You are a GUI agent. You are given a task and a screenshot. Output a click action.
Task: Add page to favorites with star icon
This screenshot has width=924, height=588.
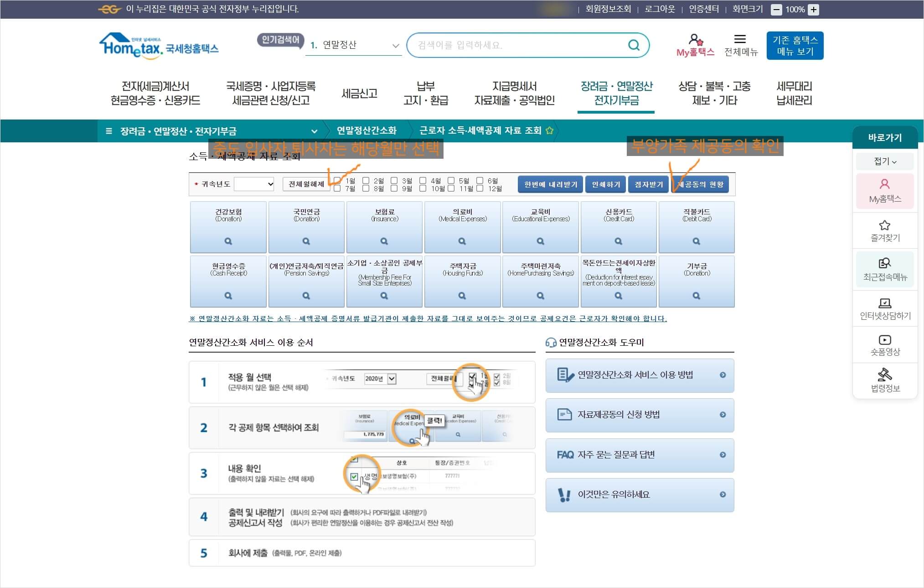point(549,131)
